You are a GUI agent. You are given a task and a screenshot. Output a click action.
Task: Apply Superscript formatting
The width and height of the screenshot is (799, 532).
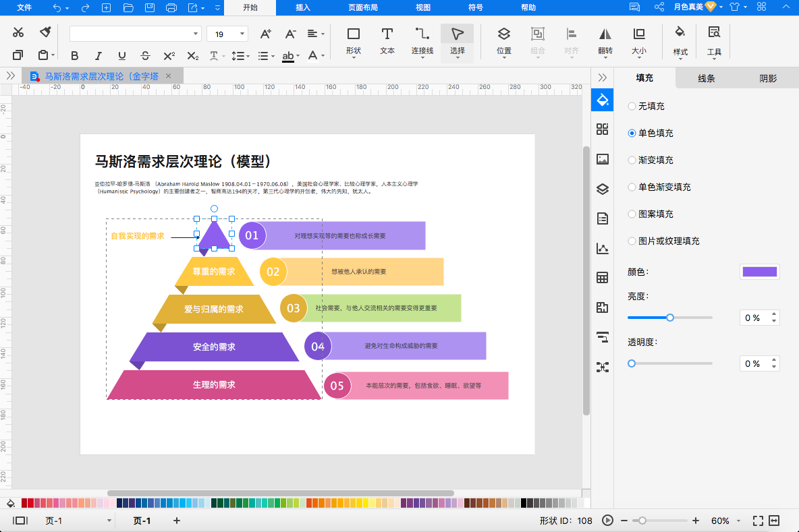click(169, 55)
